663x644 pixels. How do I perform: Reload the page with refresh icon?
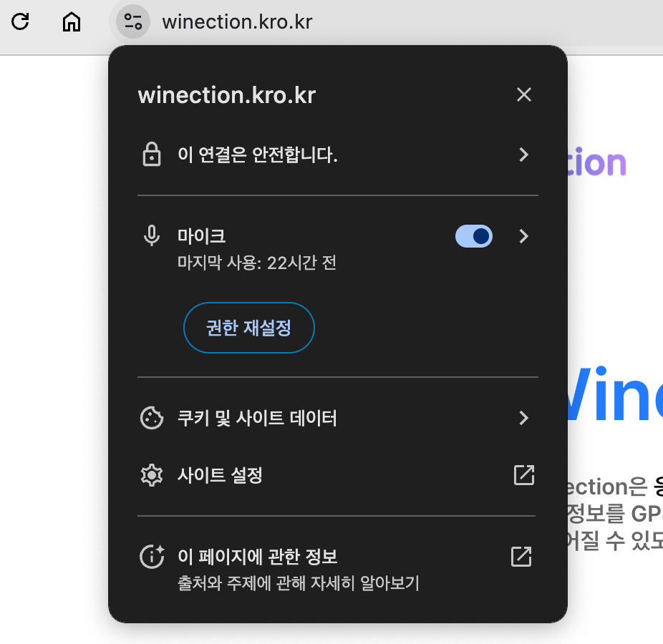tap(20, 21)
